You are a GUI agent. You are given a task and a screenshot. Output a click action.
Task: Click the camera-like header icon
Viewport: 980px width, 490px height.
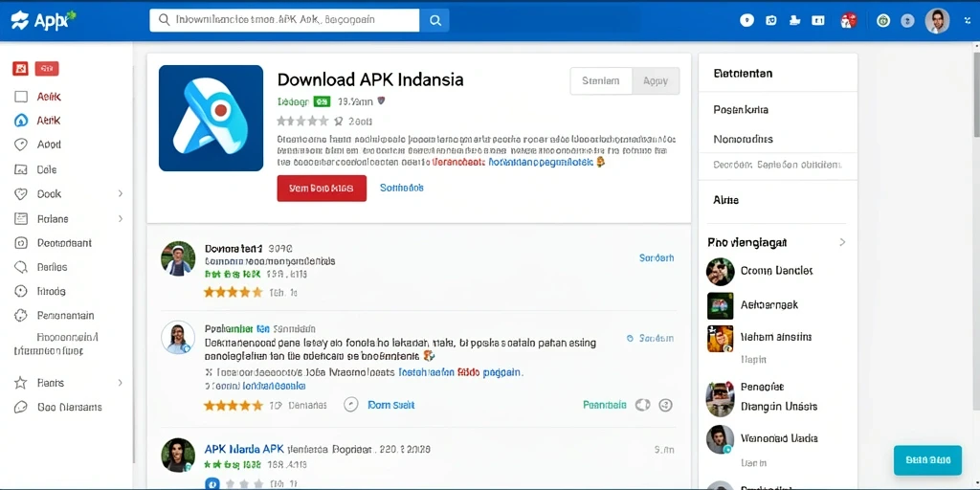771,21
